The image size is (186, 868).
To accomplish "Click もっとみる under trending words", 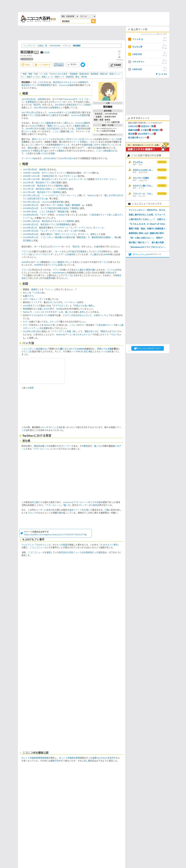I will point(161,74).
